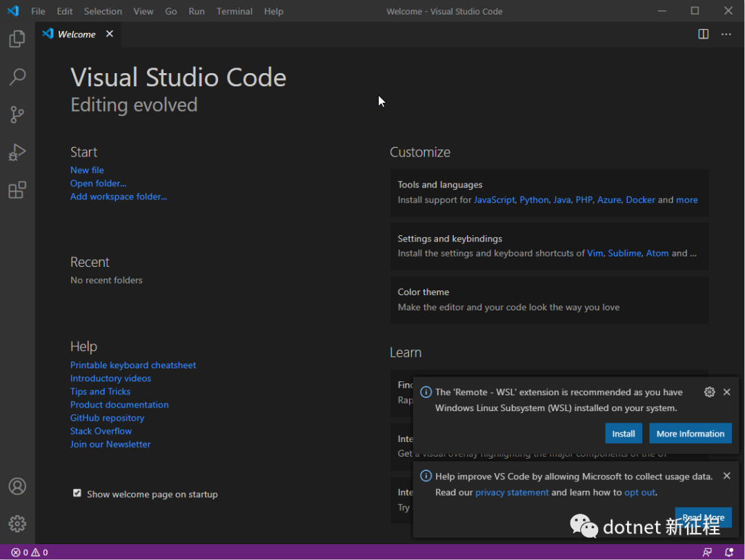Click the Open folder... link
The height and width of the screenshot is (560, 745).
(x=99, y=183)
